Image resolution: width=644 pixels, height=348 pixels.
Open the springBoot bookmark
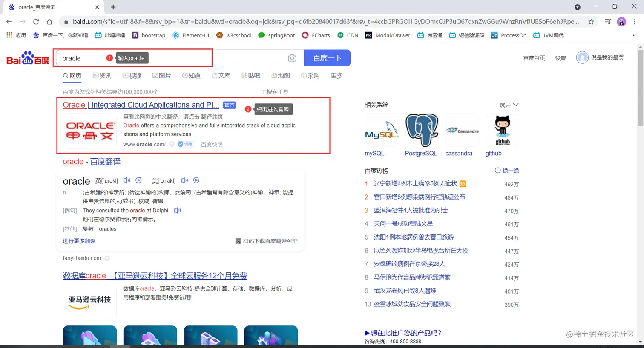[x=276, y=35]
